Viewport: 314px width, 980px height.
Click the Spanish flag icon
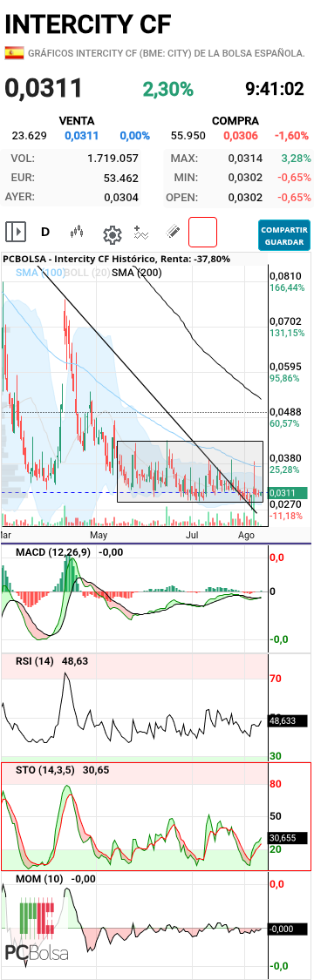[x=14, y=52]
